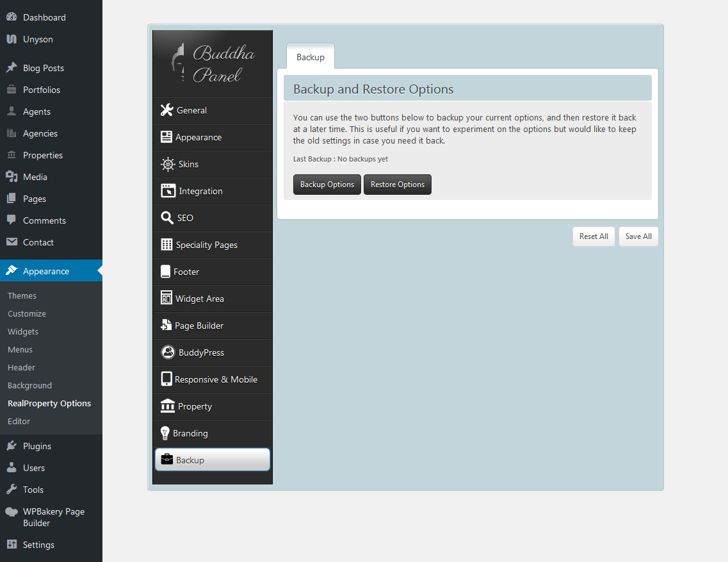The height and width of the screenshot is (562, 728).
Task: Click the wrench icon beside General
Action: pyautogui.click(x=166, y=110)
